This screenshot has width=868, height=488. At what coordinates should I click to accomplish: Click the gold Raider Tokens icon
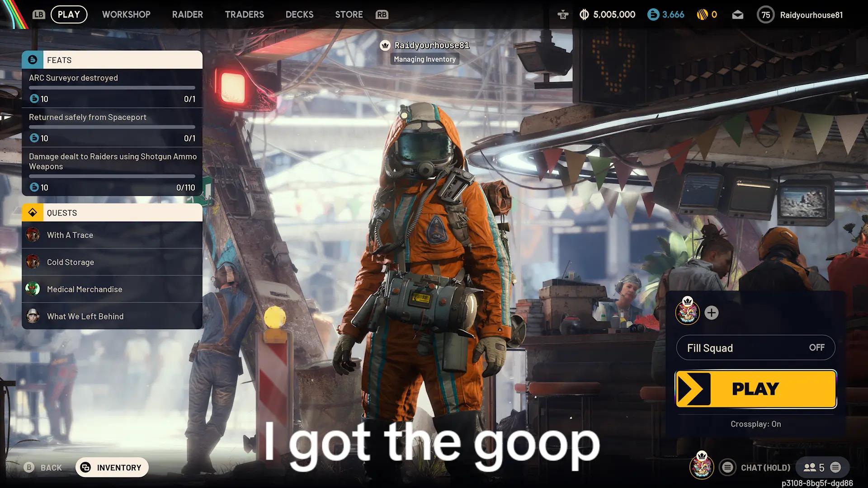[702, 15]
